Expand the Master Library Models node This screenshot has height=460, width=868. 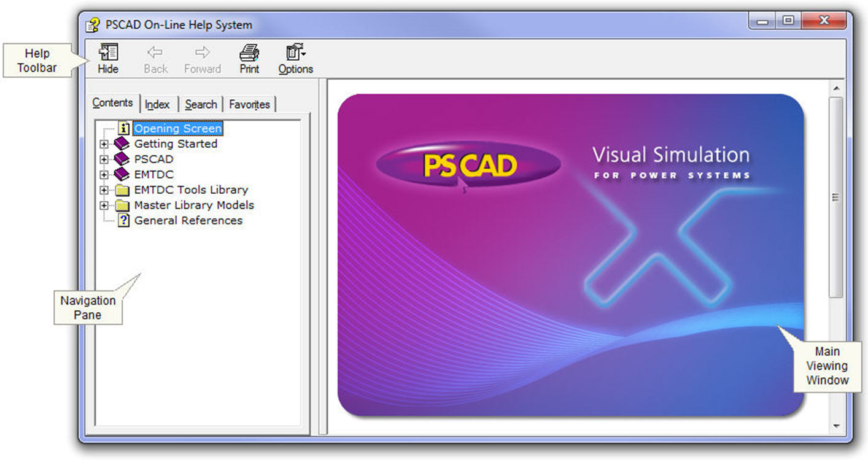tap(104, 205)
